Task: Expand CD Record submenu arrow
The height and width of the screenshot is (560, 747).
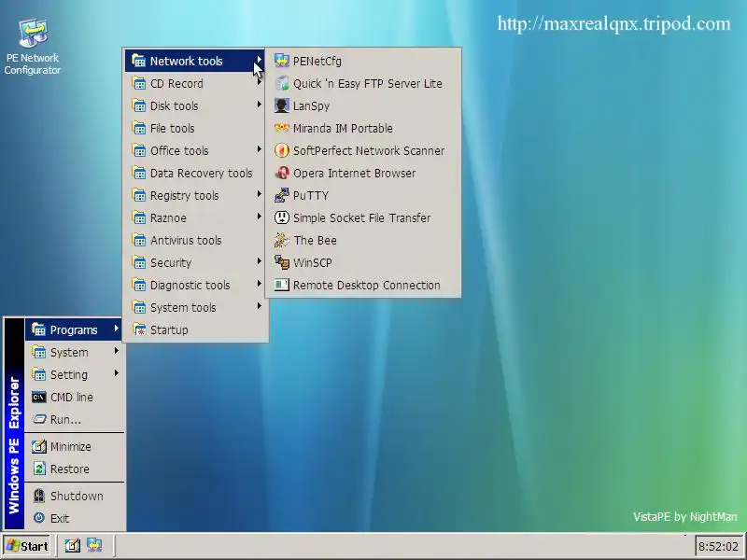Action: tap(260, 82)
